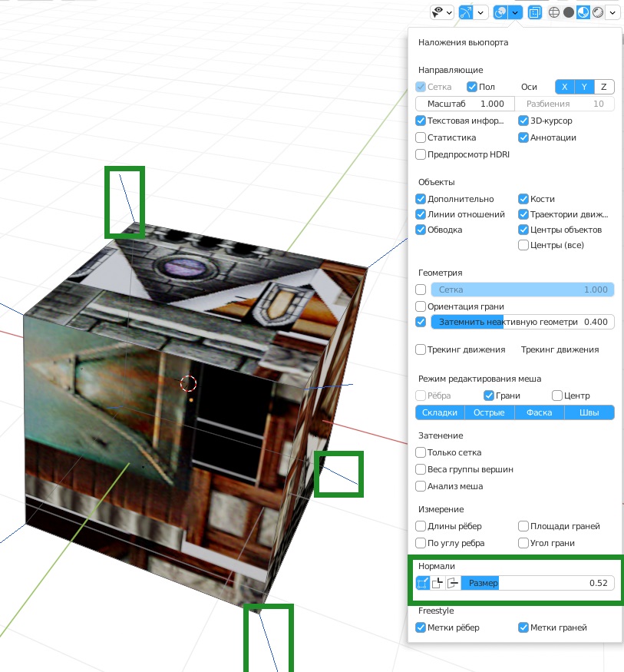Toggle the X-ray mode button

(534, 12)
